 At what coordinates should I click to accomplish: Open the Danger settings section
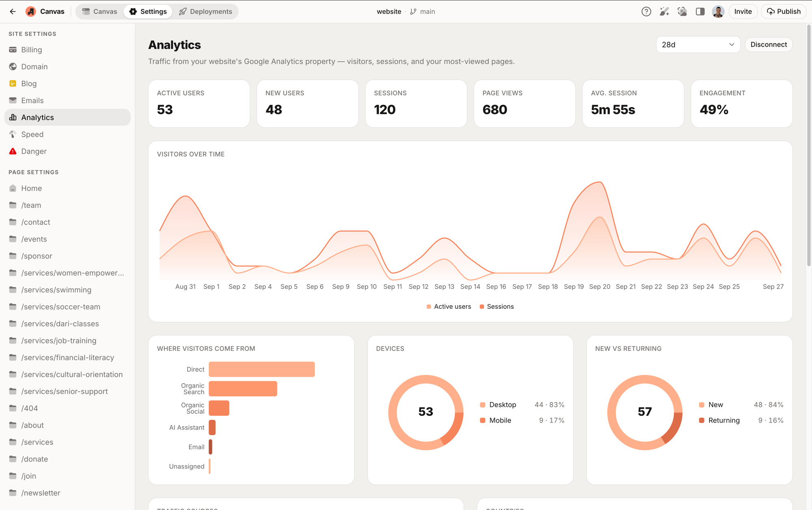coord(67,151)
